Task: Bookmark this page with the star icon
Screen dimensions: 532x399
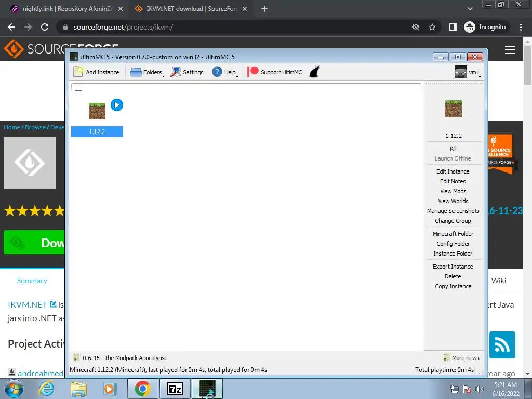Action: (432, 27)
